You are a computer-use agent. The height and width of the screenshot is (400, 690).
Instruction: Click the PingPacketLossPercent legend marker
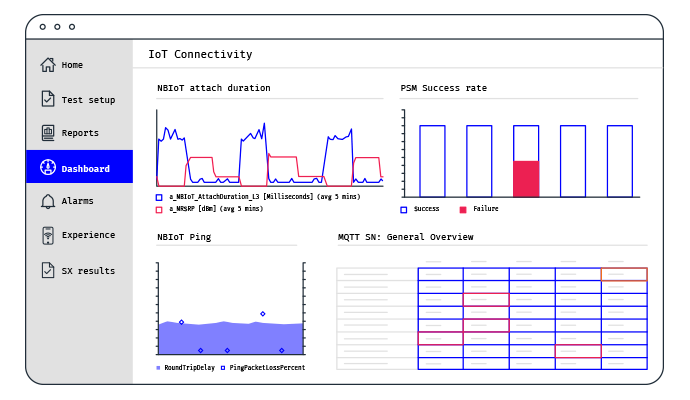(x=223, y=368)
